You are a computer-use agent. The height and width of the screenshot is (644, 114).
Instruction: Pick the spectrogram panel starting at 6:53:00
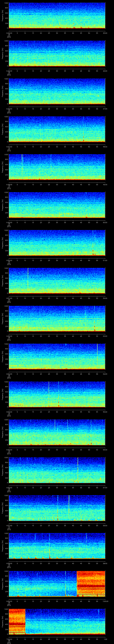57,357
